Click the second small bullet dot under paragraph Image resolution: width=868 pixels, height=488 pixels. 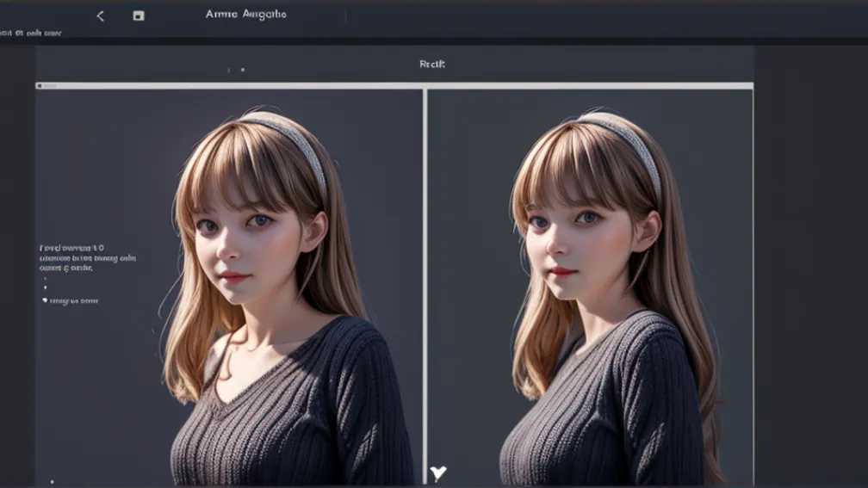click(45, 287)
